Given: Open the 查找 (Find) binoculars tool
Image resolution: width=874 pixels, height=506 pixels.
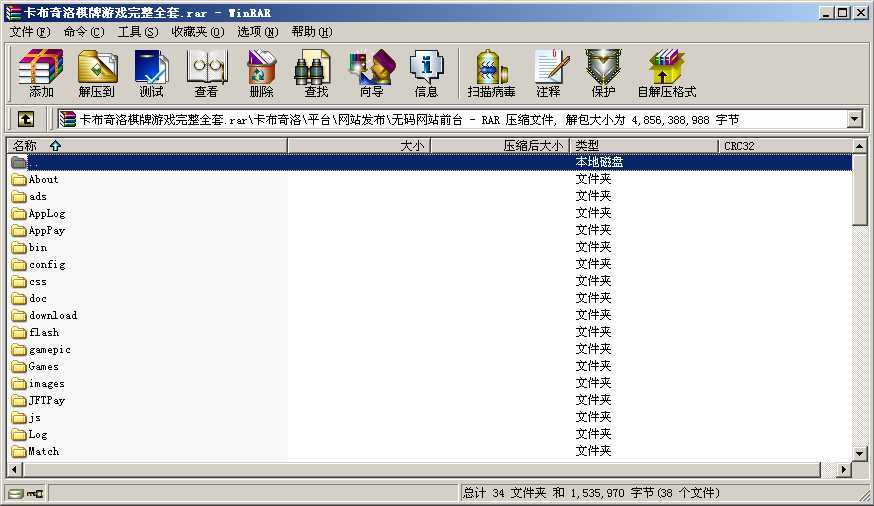Looking at the screenshot, I should click(316, 73).
